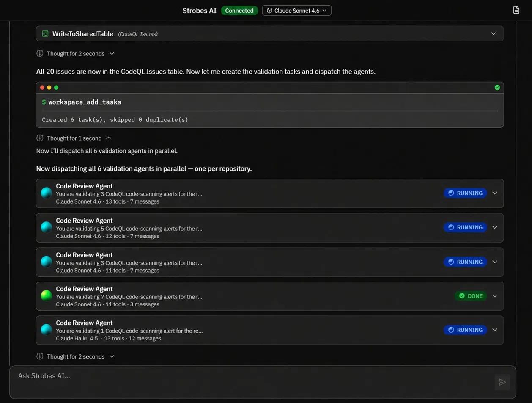Click the green dot on terminal block left
Image resolution: width=532 pixels, height=403 pixels.
(x=56, y=88)
